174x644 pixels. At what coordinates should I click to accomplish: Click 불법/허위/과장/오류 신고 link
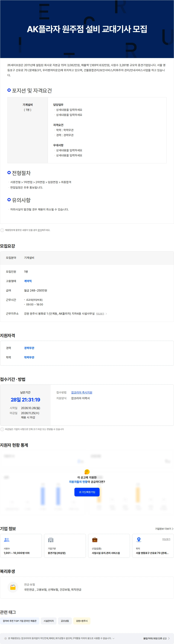coord(155,639)
